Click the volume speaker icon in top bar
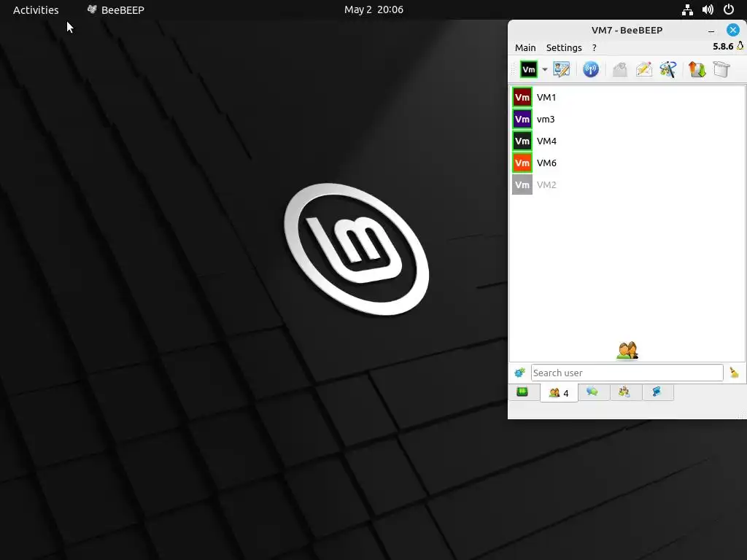 click(x=708, y=9)
